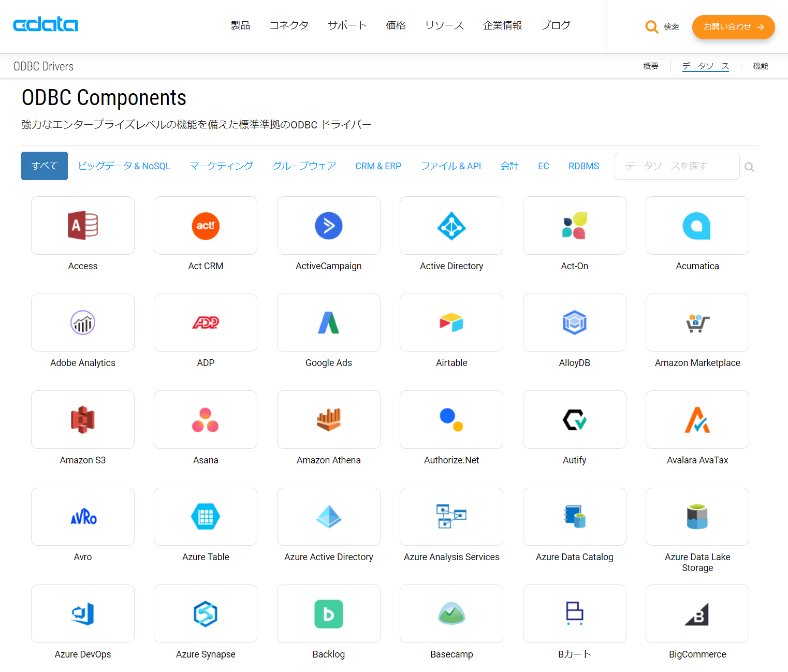Click the Authorize.Net icon
The image size is (788, 672).
[451, 420]
